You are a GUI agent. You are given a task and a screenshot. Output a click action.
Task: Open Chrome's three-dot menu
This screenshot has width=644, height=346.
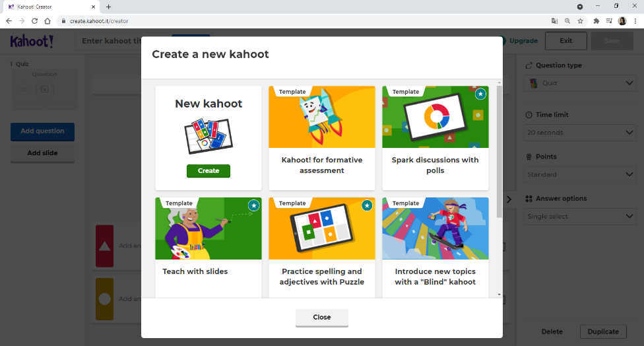pos(635,21)
